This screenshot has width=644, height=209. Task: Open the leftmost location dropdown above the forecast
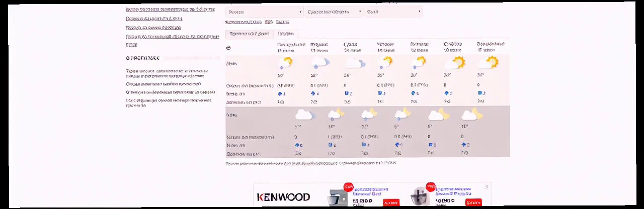[x=265, y=12]
